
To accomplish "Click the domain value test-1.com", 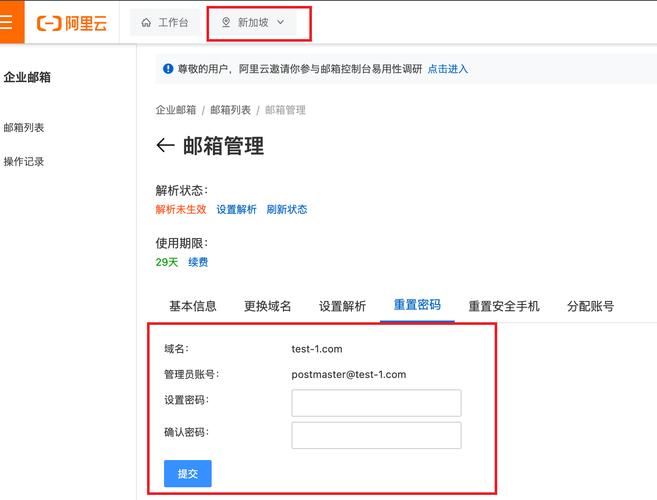I will click(317, 349).
